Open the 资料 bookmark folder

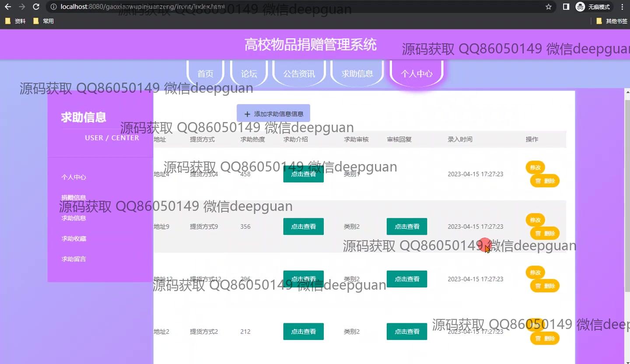pyautogui.click(x=15, y=21)
